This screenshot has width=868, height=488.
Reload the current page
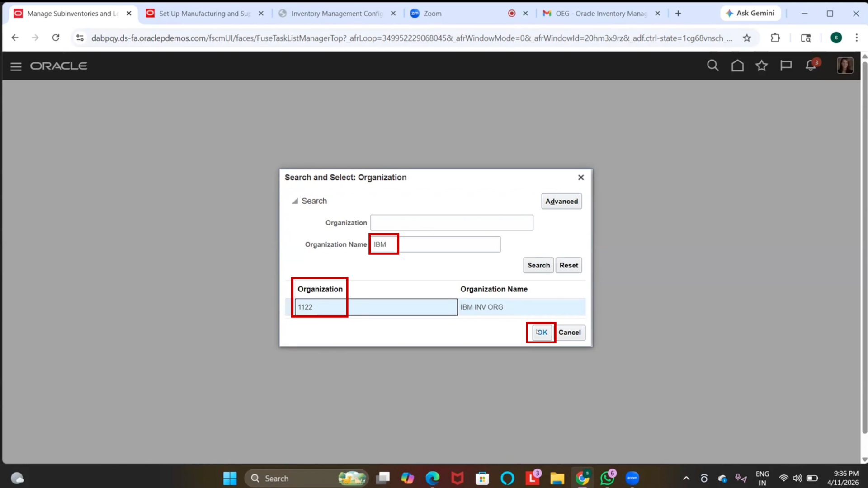[x=56, y=38]
